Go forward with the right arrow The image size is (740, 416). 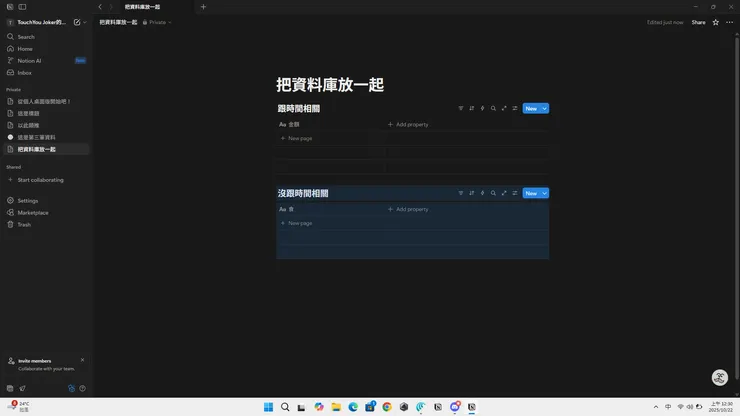pyautogui.click(x=111, y=7)
